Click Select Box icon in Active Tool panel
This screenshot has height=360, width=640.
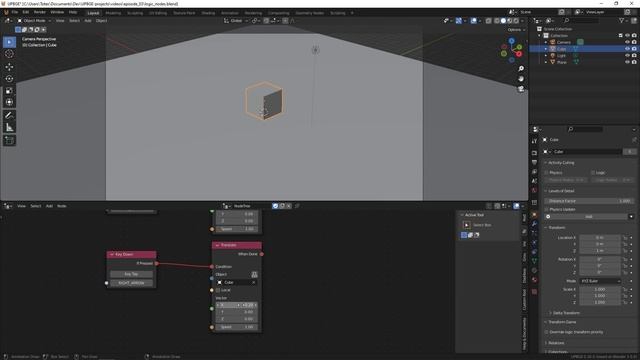[x=467, y=225]
